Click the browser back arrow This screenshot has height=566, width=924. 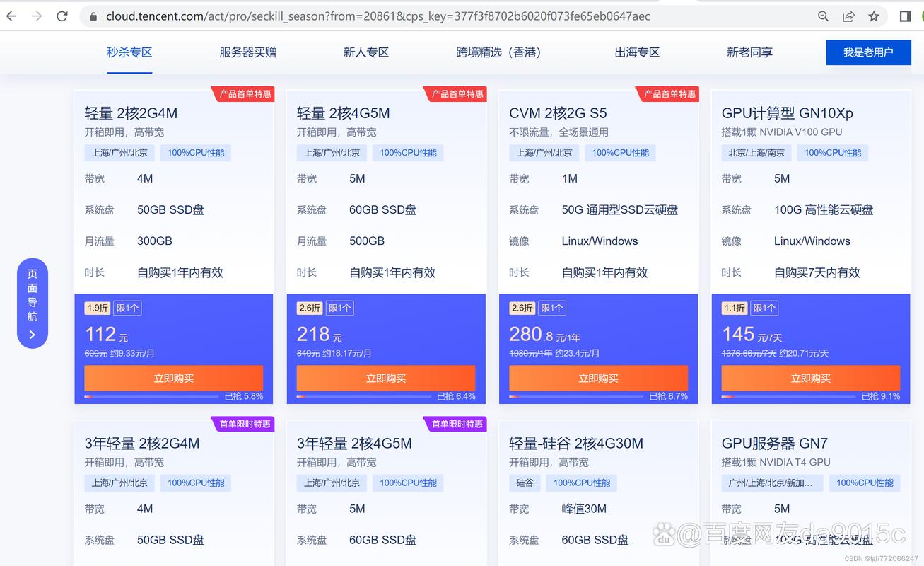click(11, 16)
